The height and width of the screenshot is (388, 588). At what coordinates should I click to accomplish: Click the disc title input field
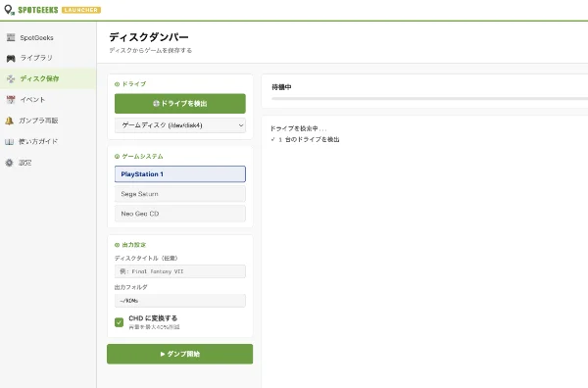180,271
